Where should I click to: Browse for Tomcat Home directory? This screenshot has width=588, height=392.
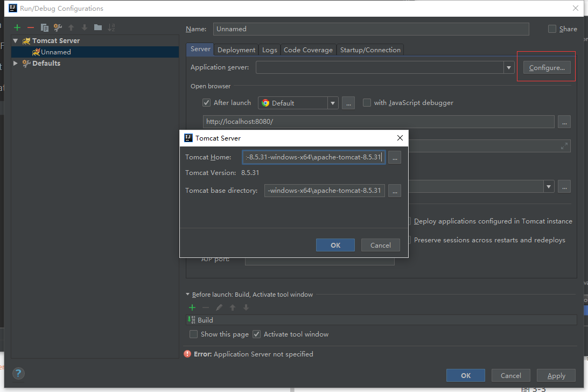[395, 157]
